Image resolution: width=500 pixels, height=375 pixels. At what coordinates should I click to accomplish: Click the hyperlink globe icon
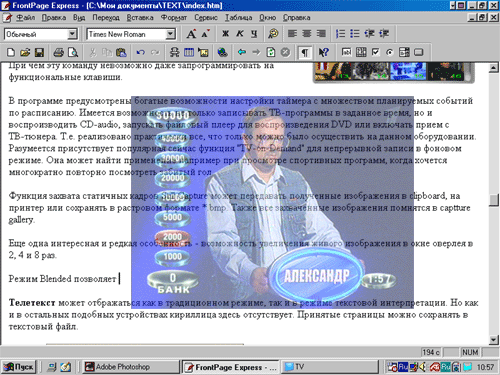click(x=222, y=52)
